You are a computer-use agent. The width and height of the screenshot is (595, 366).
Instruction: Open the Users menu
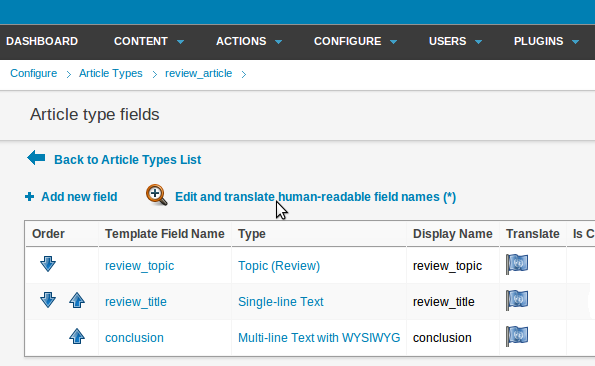(x=447, y=41)
